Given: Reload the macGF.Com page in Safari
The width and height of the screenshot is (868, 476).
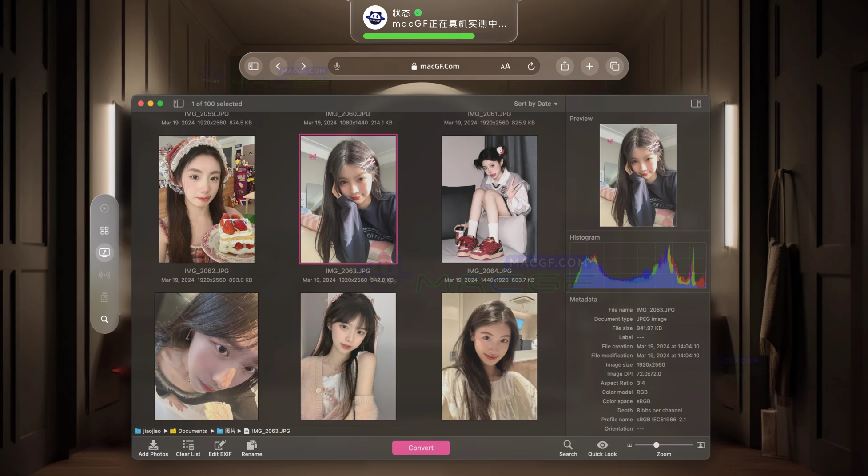Looking at the screenshot, I should pyautogui.click(x=531, y=66).
